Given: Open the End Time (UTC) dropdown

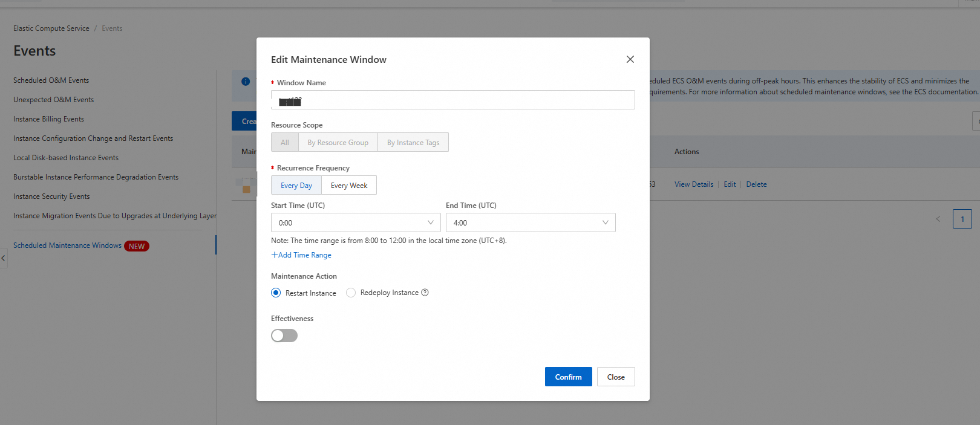Looking at the screenshot, I should pos(530,222).
